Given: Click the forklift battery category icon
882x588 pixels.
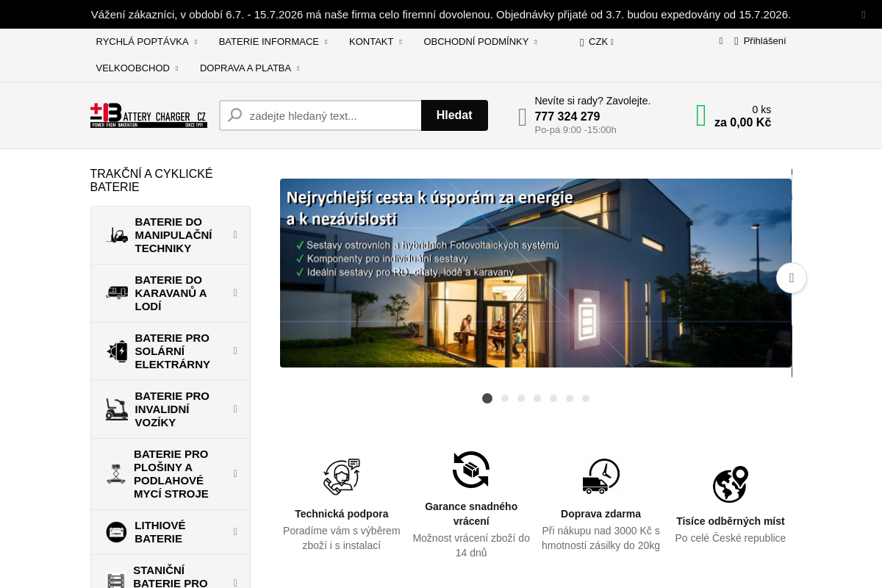Looking at the screenshot, I should coord(117,235).
